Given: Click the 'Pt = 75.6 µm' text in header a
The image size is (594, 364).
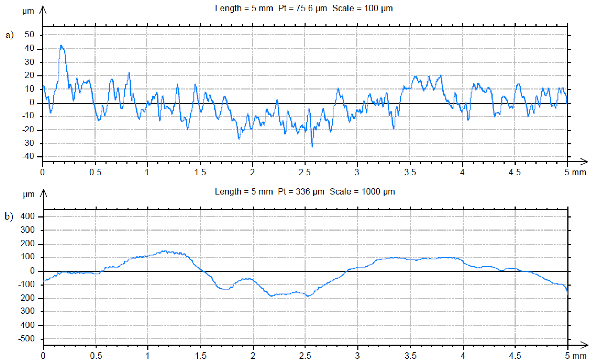Looking at the screenshot, I should point(303,8).
